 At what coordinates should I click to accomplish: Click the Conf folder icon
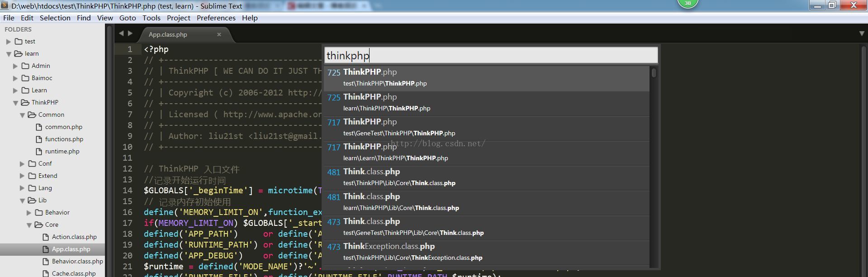tap(32, 163)
